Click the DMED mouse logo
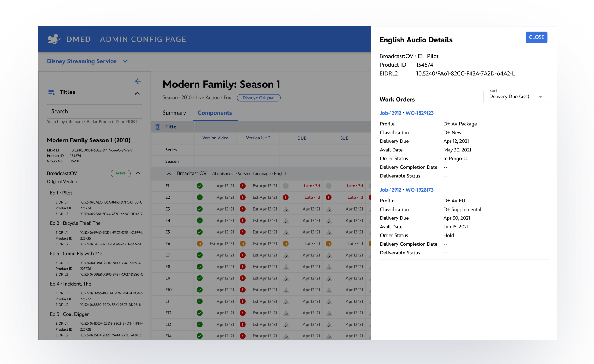The image size is (594, 364). click(x=54, y=39)
